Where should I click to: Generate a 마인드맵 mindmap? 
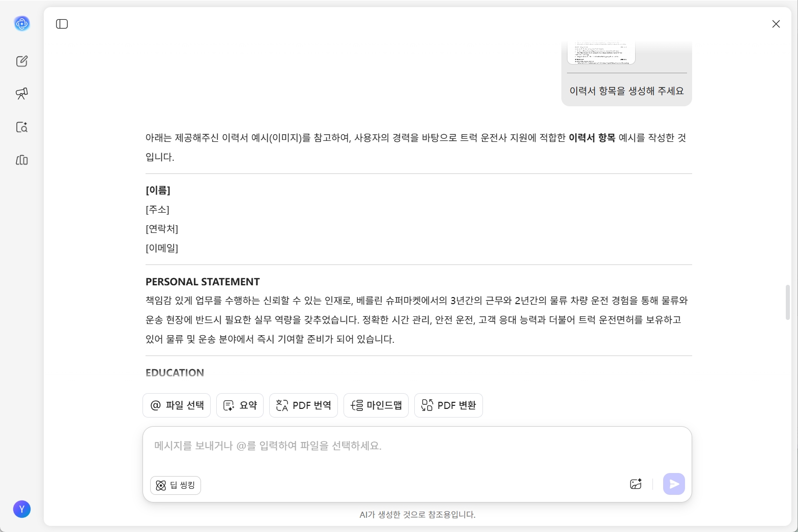coord(376,405)
